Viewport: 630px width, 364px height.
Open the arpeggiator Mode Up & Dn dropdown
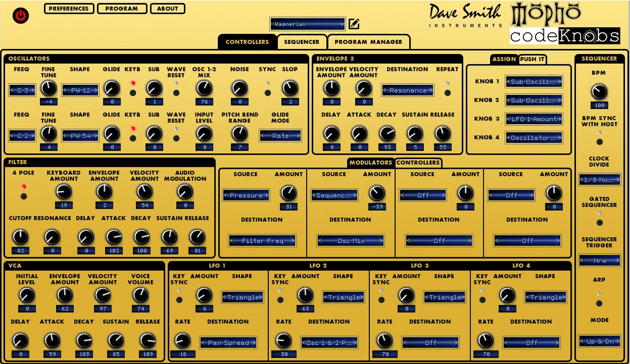(x=600, y=342)
